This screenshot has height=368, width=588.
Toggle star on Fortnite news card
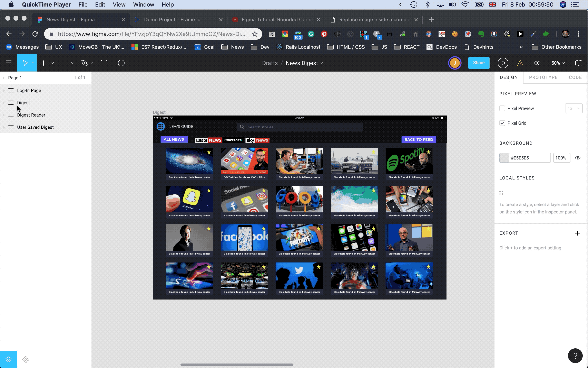coord(318,229)
